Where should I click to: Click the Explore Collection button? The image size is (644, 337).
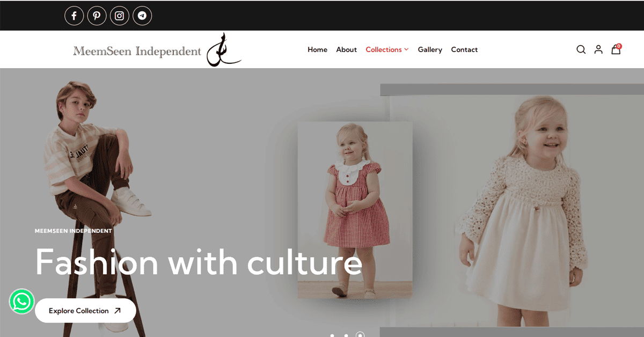(x=85, y=311)
